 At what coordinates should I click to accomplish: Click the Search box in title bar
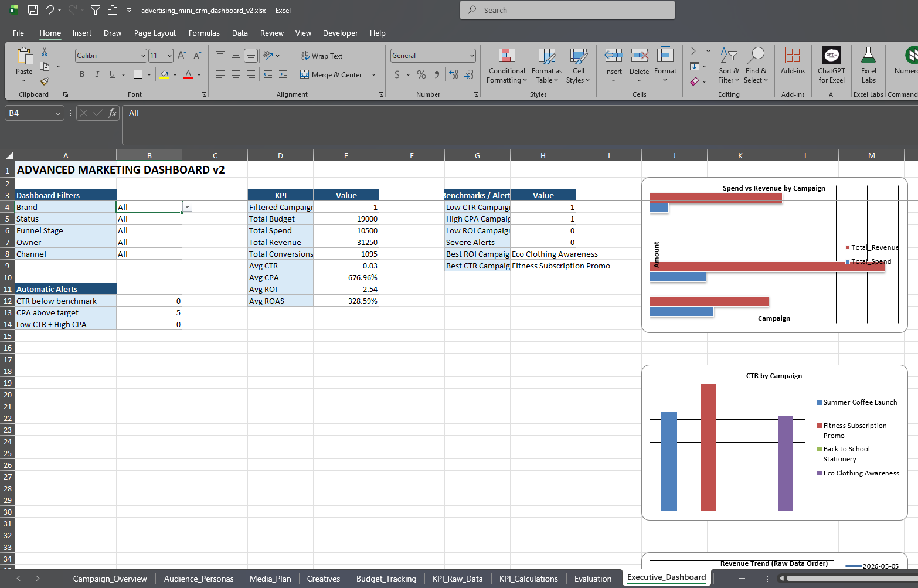(x=567, y=10)
